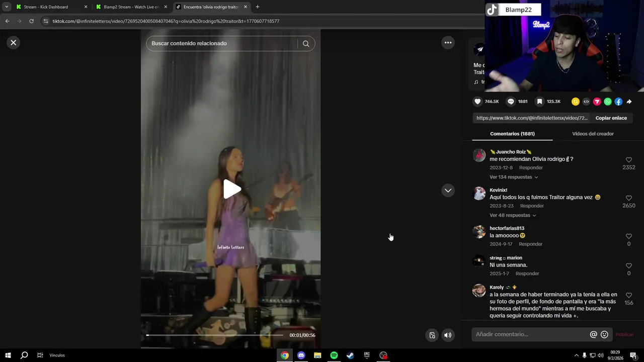
Task: Go back in browser history
Action: pos(7,21)
